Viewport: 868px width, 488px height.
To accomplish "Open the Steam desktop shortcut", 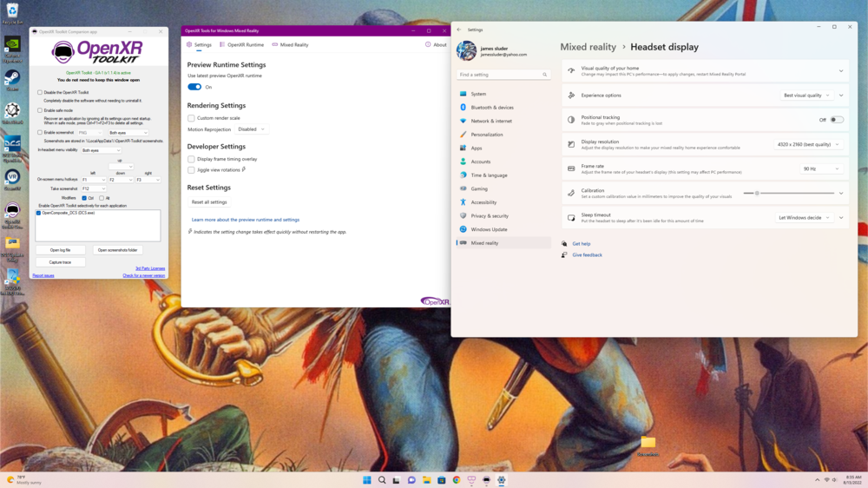I will pos(12,81).
